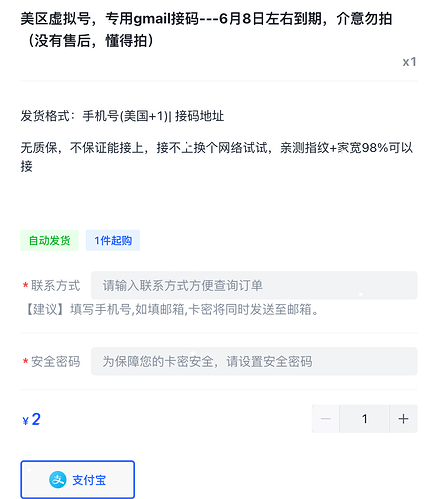Click the 发货格式 description line
Screen dimensions: 445x499
pyautogui.click(x=122, y=116)
